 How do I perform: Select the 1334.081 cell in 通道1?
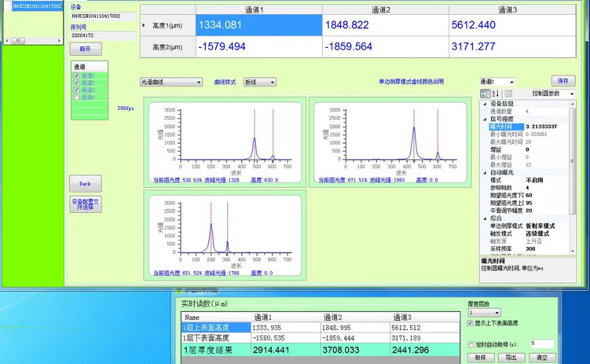[259, 25]
